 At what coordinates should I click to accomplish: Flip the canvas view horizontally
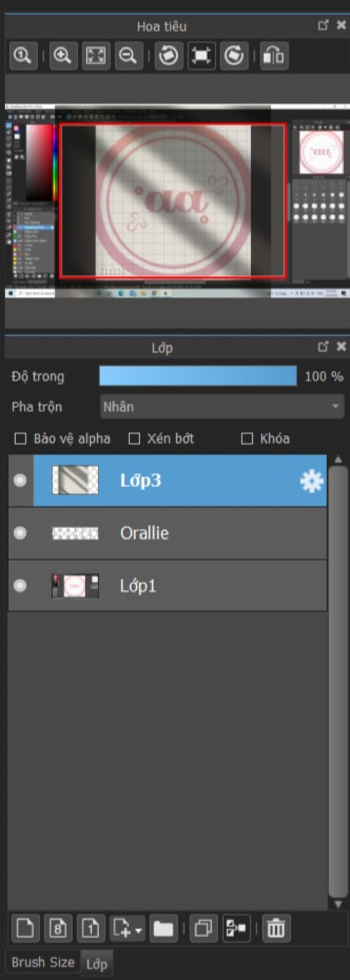(274, 56)
